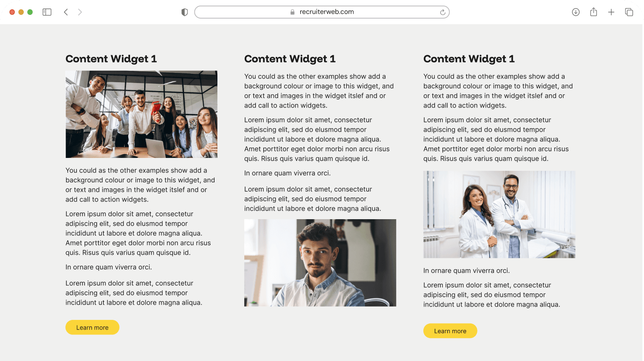Click the recruiterweb.com address bar

pos(322,12)
